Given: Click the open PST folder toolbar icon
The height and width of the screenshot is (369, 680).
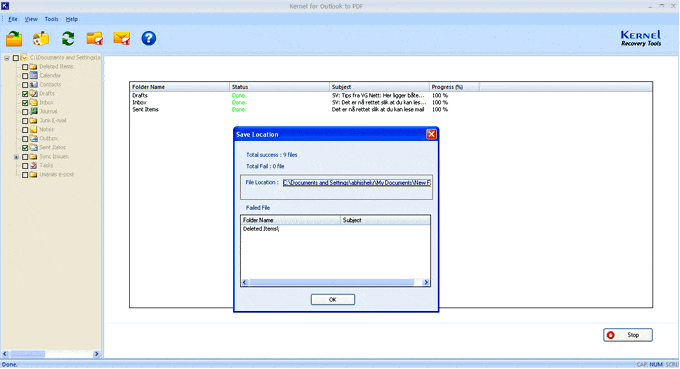Looking at the screenshot, I should (14, 39).
